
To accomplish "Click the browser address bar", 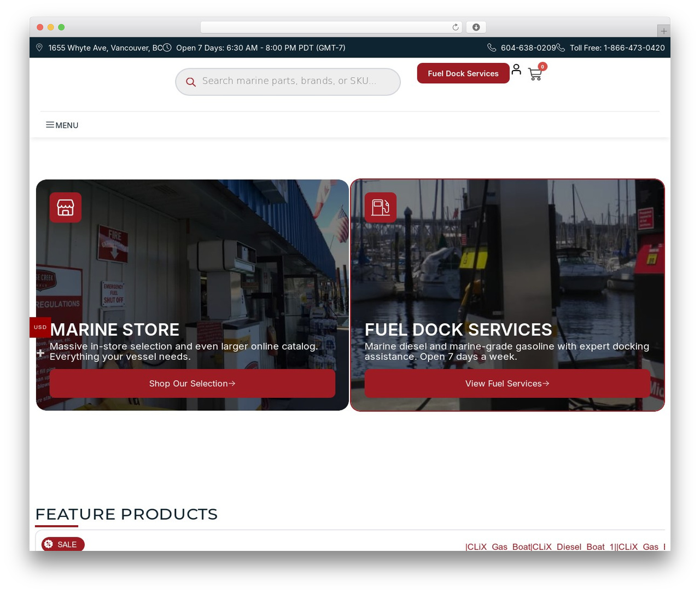I will (x=331, y=27).
